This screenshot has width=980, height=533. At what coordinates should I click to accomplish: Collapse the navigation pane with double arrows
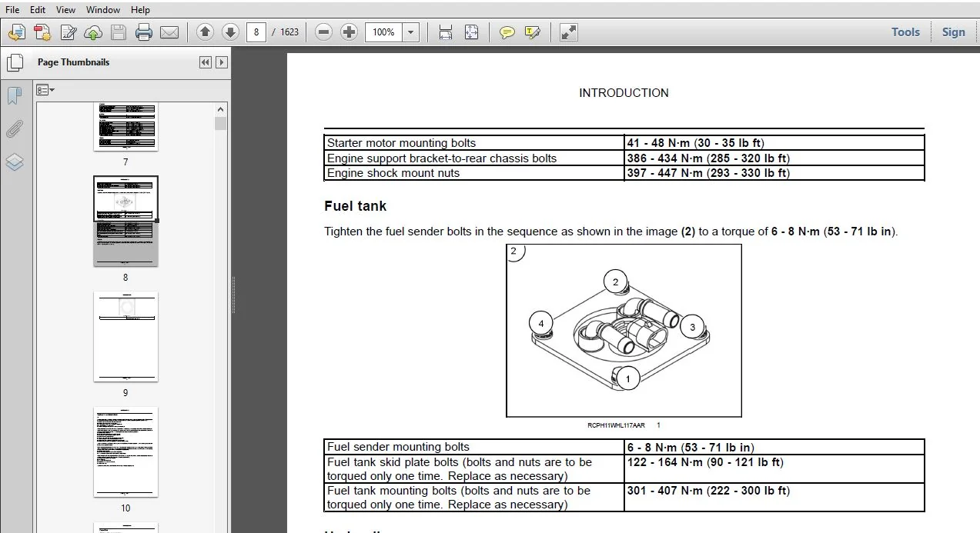tap(206, 62)
